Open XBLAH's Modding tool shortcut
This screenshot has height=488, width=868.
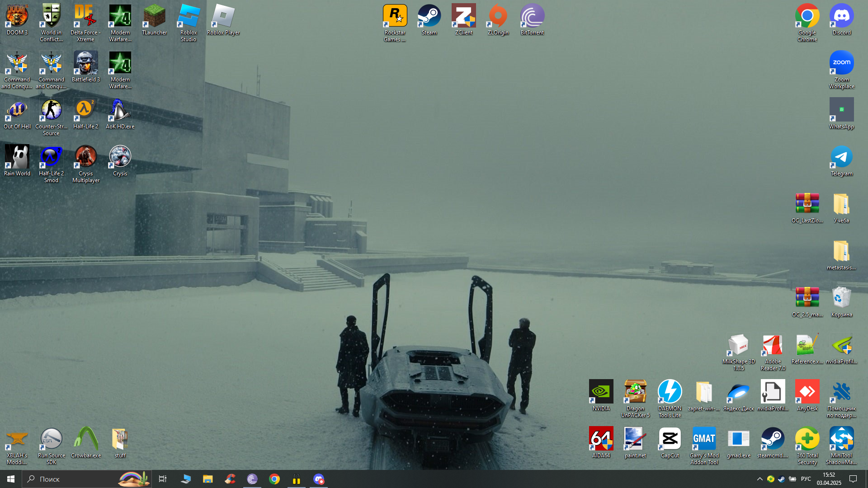[17, 446]
